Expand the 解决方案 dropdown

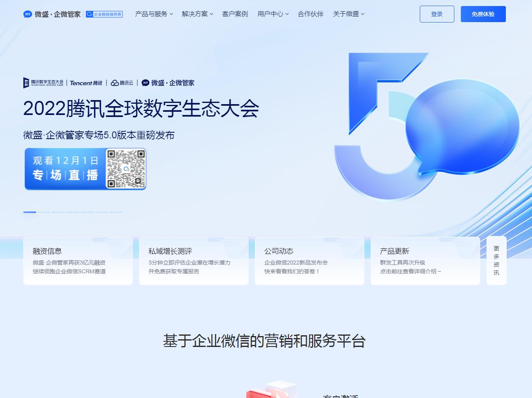click(x=197, y=14)
